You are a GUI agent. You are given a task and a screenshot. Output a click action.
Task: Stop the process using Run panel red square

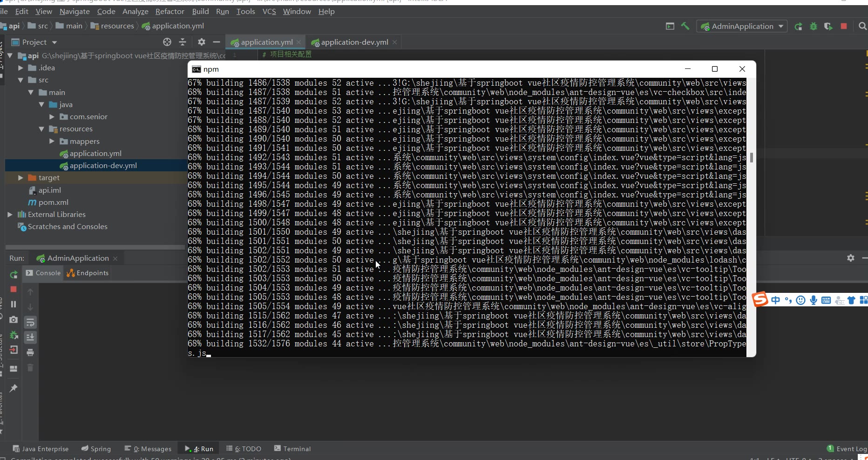tap(14, 289)
